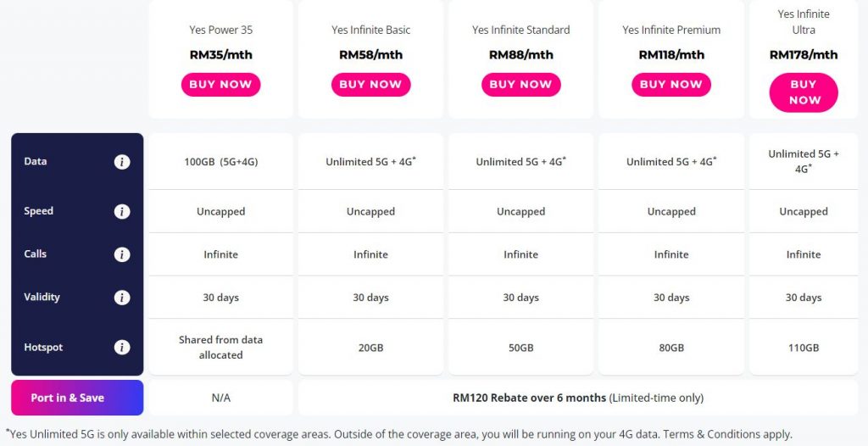This screenshot has width=868, height=446.
Task: Purchase Yes Infinite Premium via Buy Now
Action: (671, 85)
